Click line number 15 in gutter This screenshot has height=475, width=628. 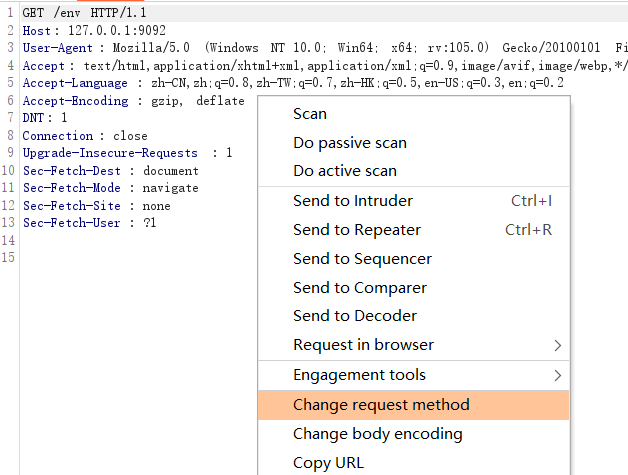click(x=8, y=257)
